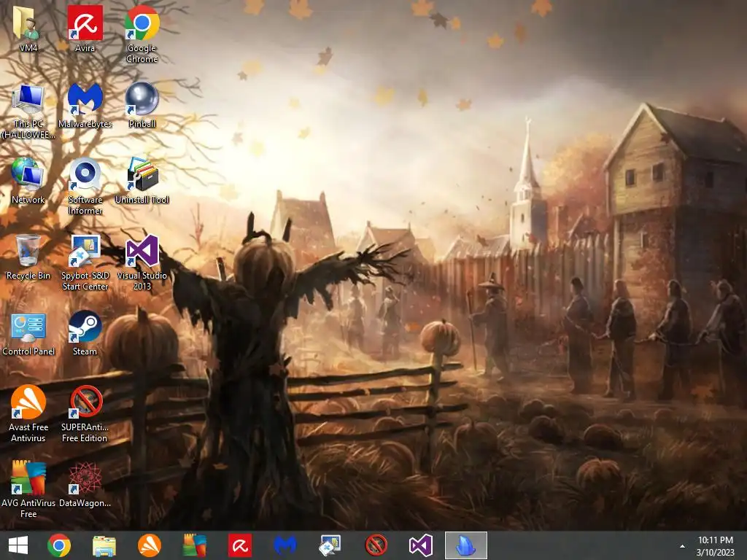Click the Software Informer desktop shortcut
The width and height of the screenshot is (747, 560).
coord(85,186)
